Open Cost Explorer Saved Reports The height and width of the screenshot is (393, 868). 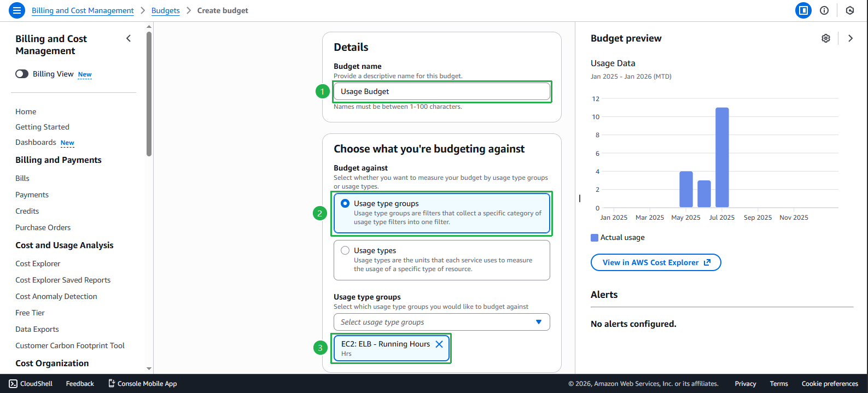pos(63,280)
